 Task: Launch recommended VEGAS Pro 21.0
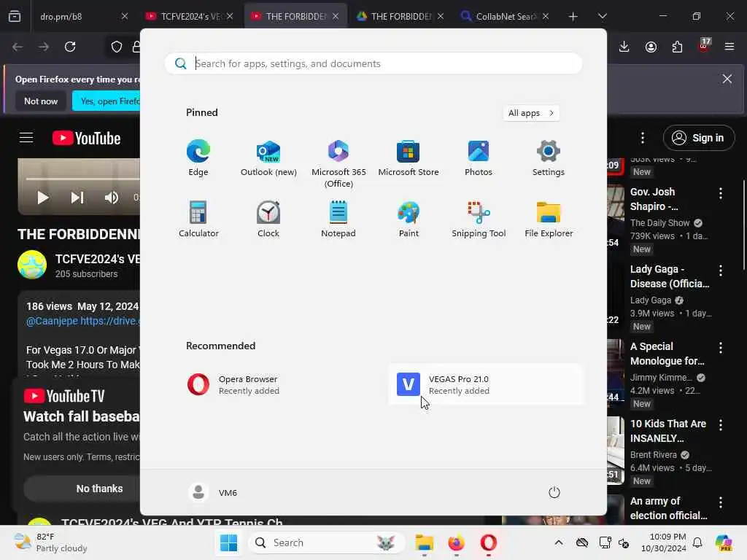click(485, 384)
